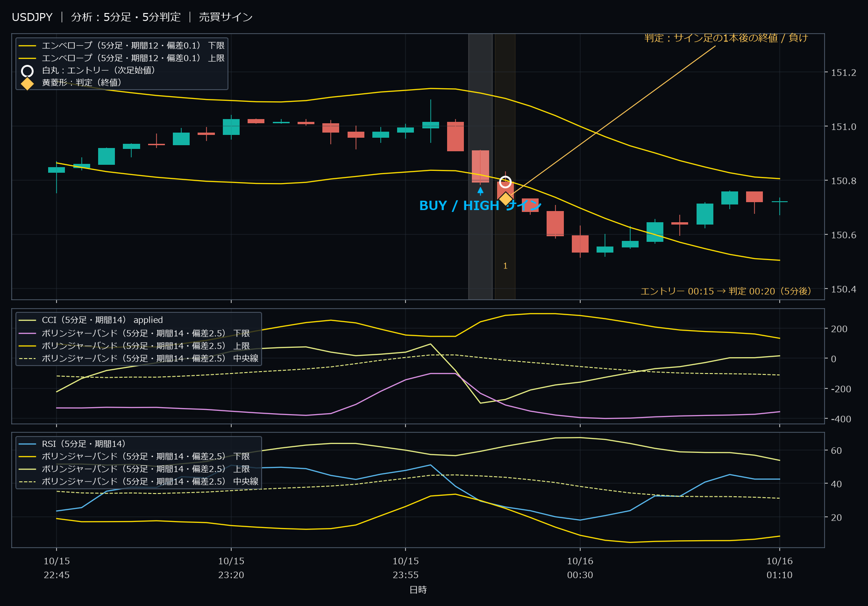Click the CCI (5分足・期間14) applied legend entry
The height and width of the screenshot is (606, 868).
91,320
